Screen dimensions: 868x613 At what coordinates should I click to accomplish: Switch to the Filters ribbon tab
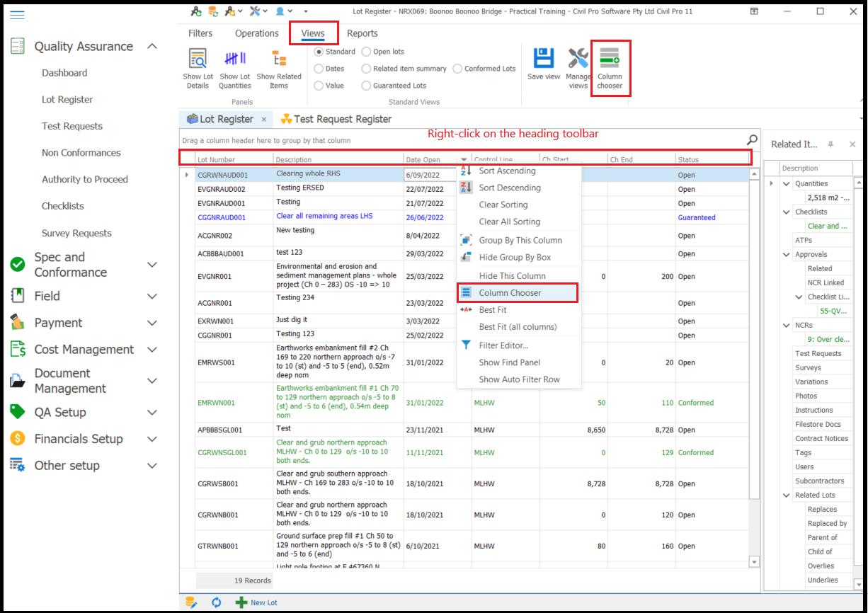tap(200, 33)
